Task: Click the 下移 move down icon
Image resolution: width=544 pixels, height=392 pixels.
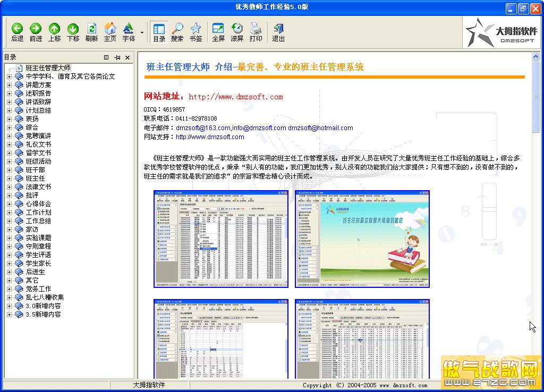Action: tap(73, 32)
